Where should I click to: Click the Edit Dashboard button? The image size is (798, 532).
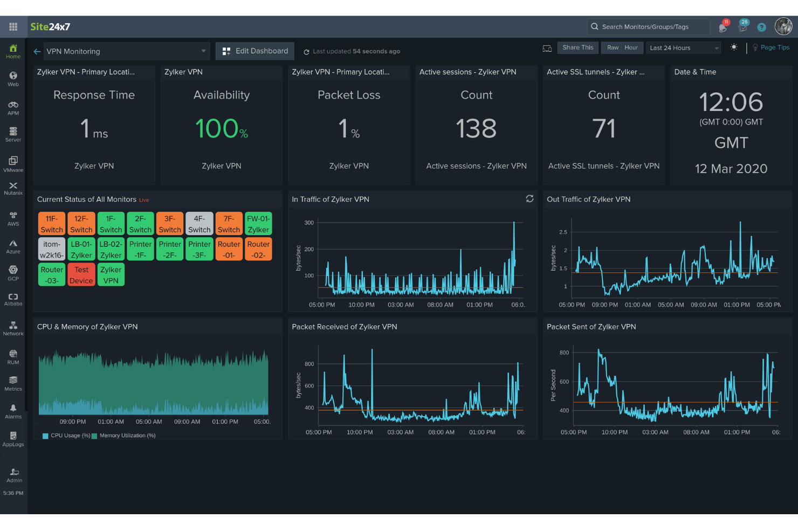point(254,51)
